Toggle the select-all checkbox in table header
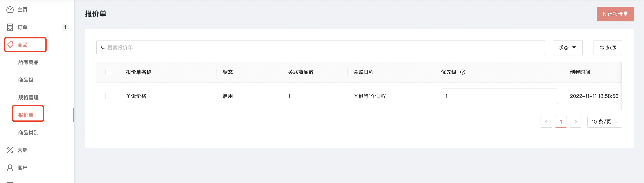The image size is (644, 183). [108, 72]
